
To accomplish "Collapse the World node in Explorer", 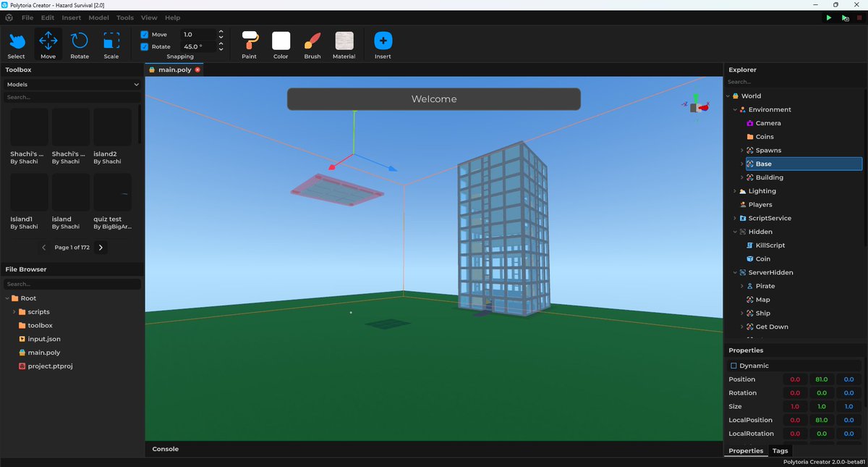I will 728,96.
